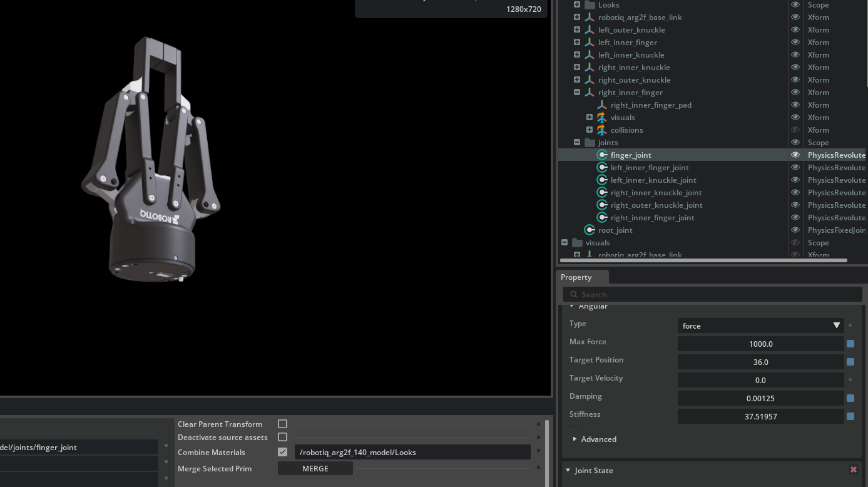This screenshot has height=487, width=868.
Task: Click the blue reset square beside Max Force
Action: (850, 344)
